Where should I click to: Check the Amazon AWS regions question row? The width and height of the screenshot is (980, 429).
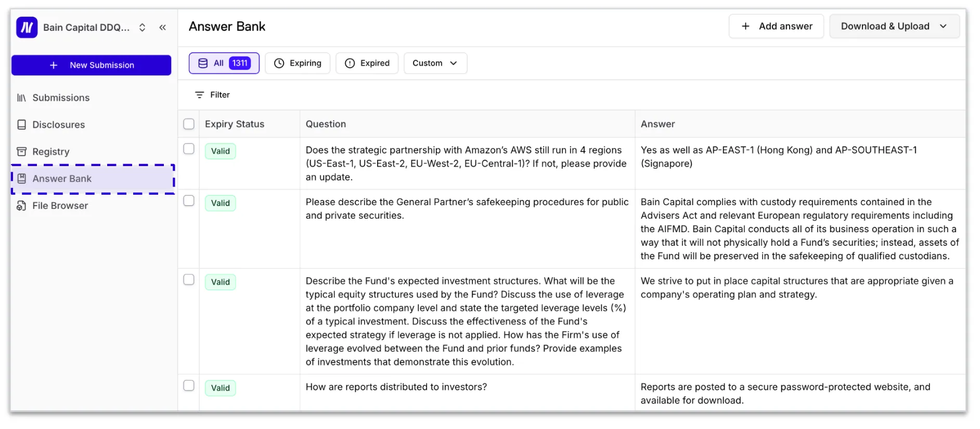[x=189, y=149]
